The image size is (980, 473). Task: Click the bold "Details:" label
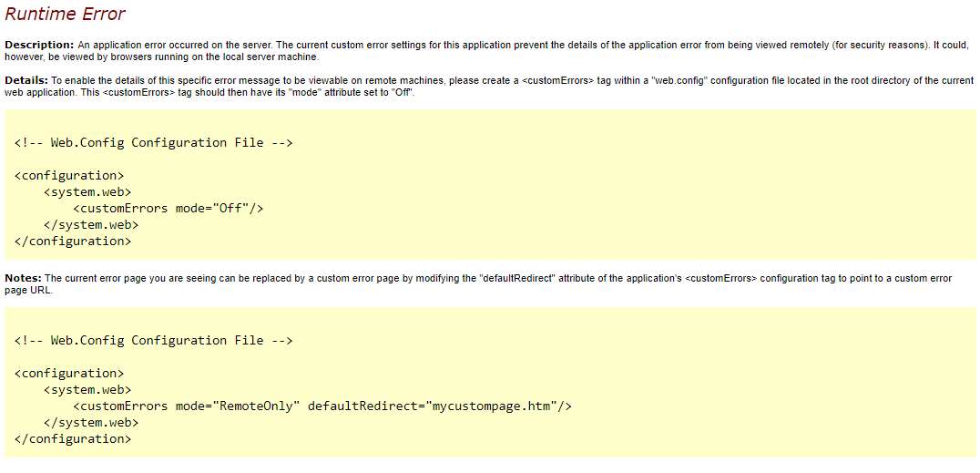coord(26,81)
